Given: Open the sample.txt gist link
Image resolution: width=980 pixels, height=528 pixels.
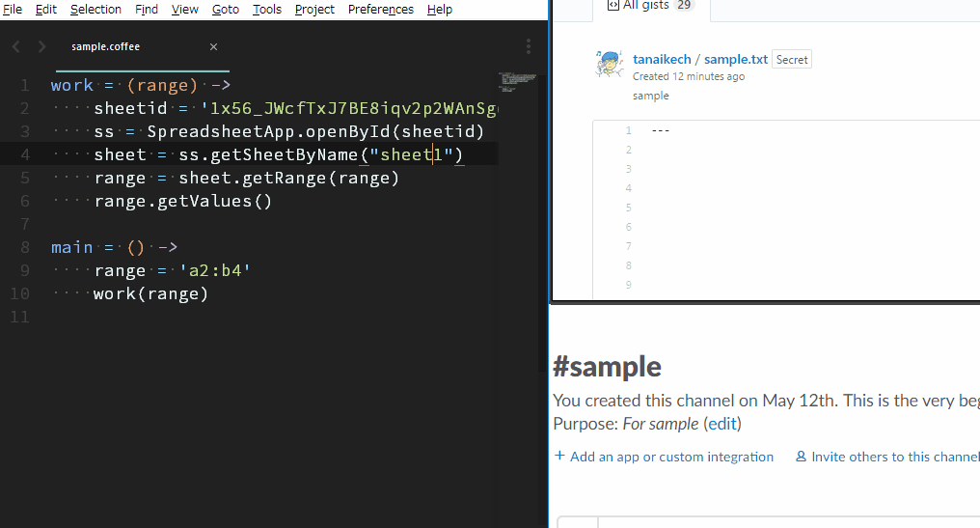Looking at the screenshot, I should pos(736,60).
